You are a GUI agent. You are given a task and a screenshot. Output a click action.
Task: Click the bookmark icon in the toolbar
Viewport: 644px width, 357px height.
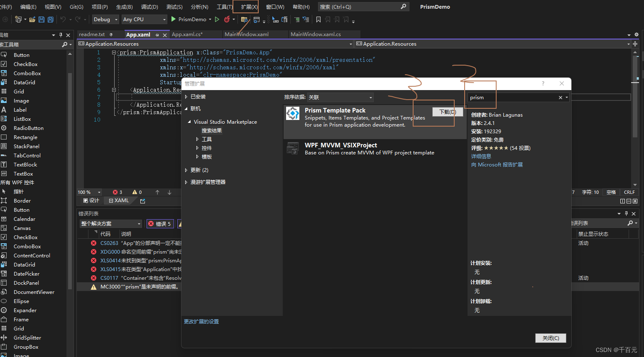click(318, 20)
